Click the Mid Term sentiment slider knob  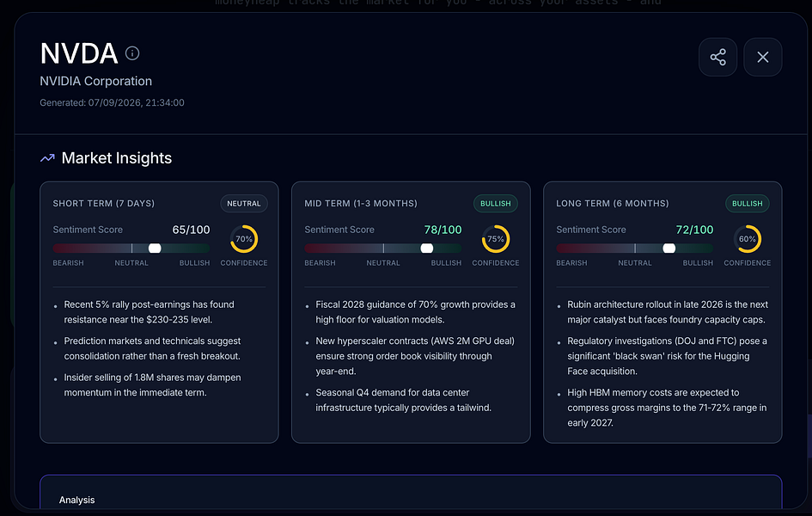coord(427,249)
